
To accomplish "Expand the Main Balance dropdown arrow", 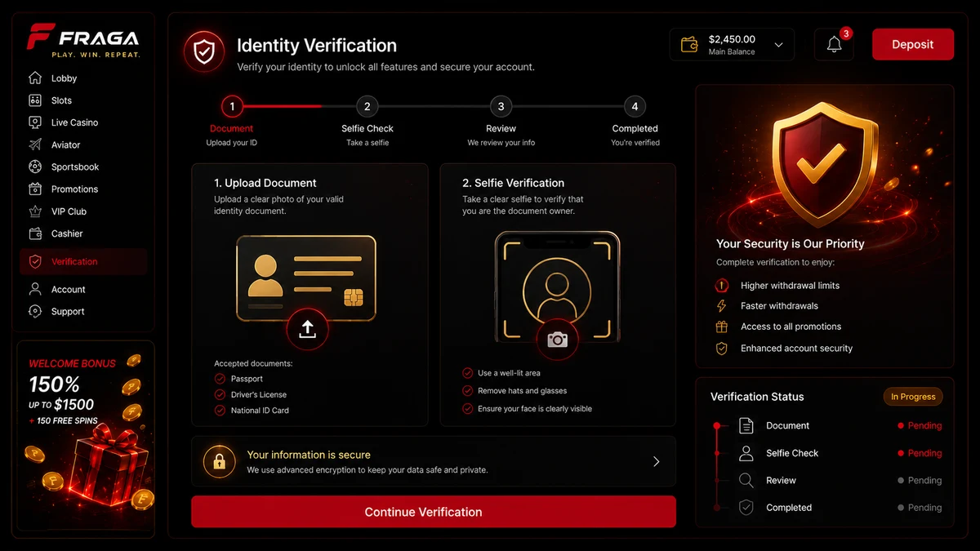I will coord(778,45).
